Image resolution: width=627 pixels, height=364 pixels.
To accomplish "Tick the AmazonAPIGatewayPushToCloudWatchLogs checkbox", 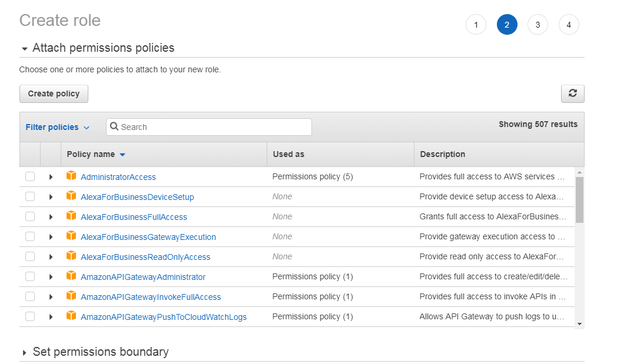I will click(30, 316).
